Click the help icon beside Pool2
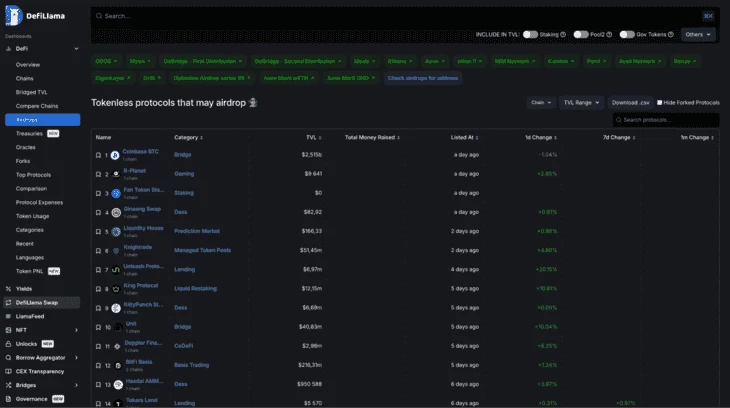 (609, 34)
